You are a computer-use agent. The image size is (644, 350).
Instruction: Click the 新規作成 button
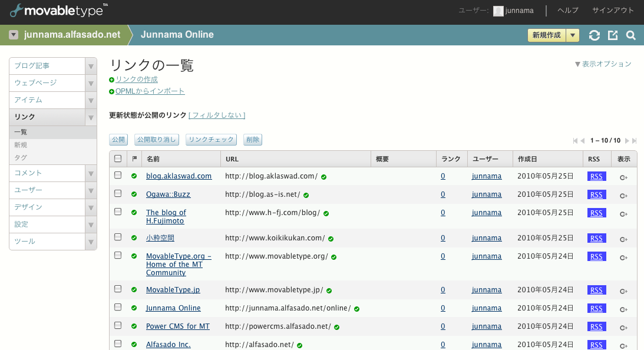click(x=547, y=35)
